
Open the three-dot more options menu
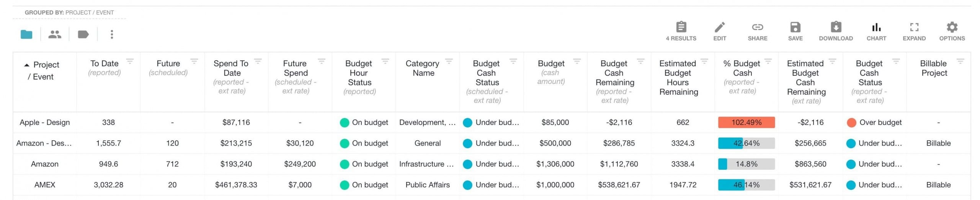coord(112,34)
